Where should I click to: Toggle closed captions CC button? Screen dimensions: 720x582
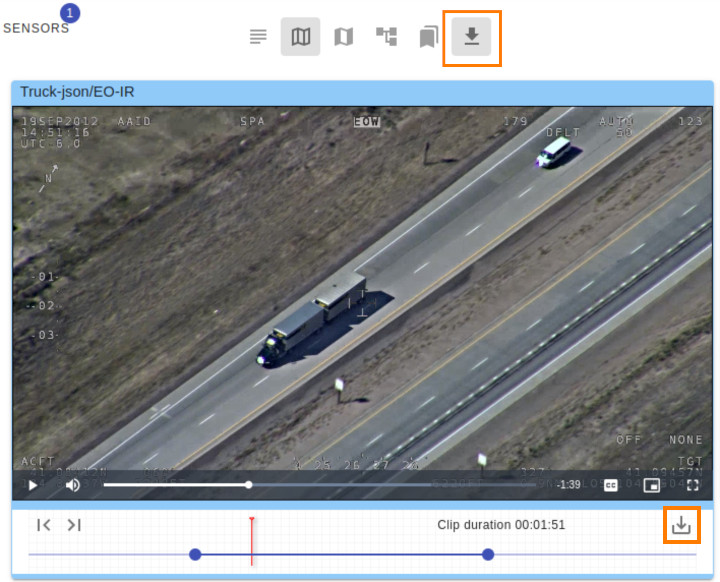pyautogui.click(x=610, y=485)
